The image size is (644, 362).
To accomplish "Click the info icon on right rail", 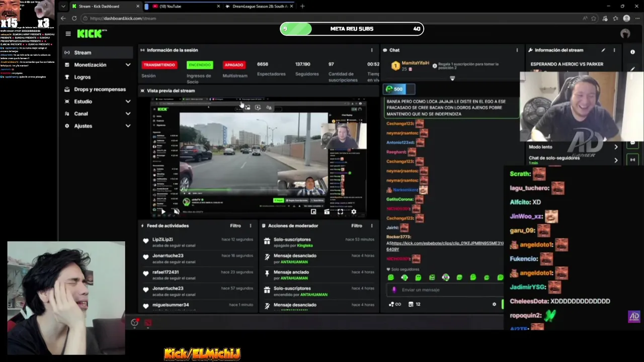I will point(632,52).
